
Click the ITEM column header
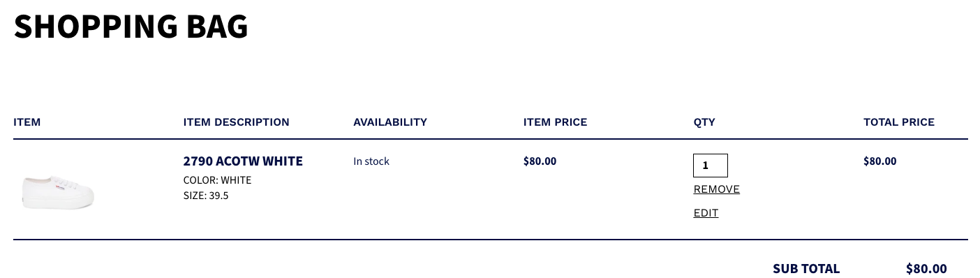pos(27,122)
